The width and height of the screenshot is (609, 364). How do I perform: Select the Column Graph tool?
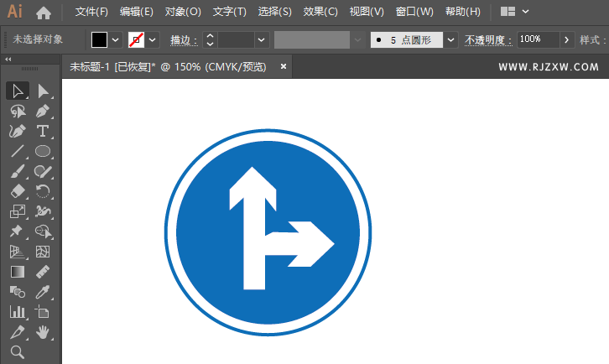coord(17,312)
